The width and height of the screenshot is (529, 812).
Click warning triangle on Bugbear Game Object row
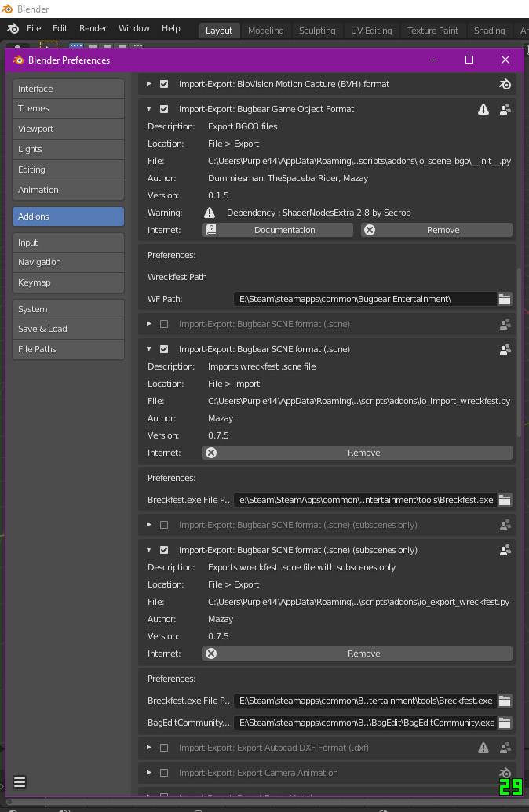tap(483, 109)
